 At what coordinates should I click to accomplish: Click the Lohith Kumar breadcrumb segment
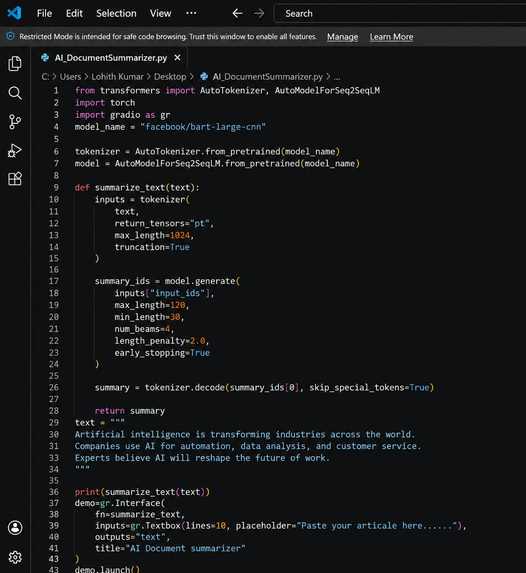117,77
